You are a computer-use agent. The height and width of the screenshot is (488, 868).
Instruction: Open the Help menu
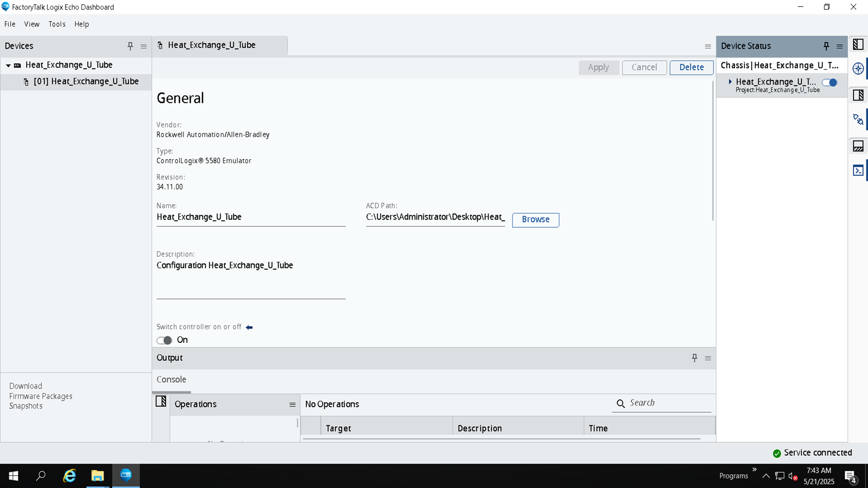[x=82, y=24]
